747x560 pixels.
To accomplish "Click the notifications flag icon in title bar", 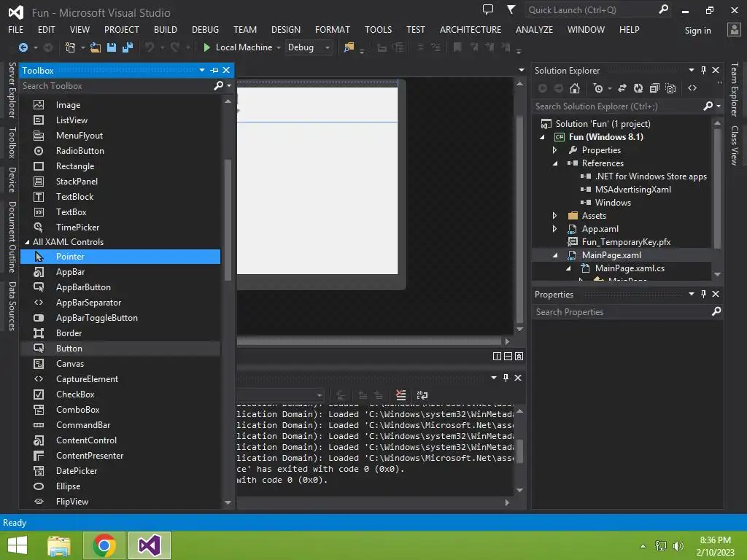I will 511,9.
